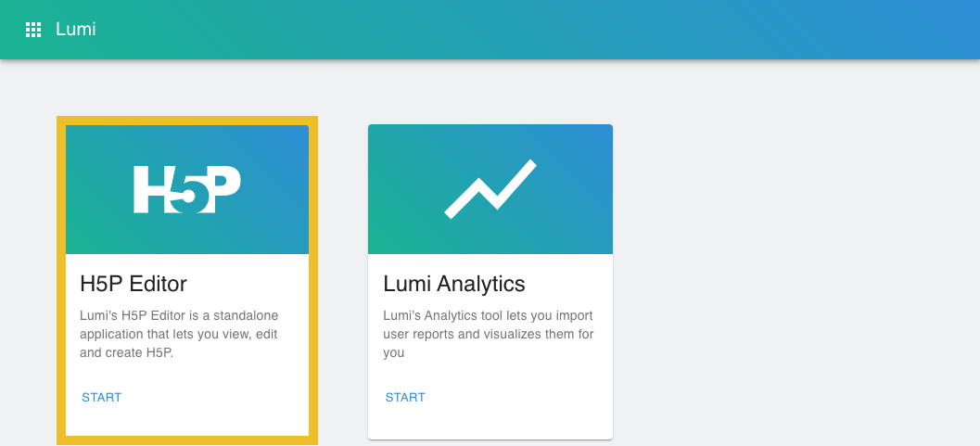Select the H5P Editor heading
The height and width of the screenshot is (446, 980).
pyautogui.click(x=134, y=283)
